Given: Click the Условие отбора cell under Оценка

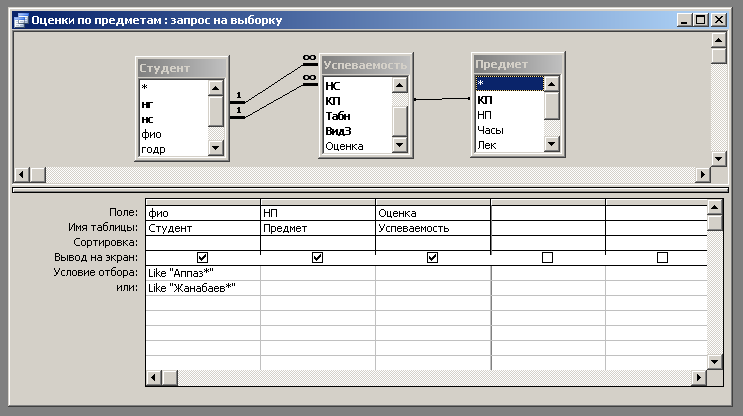Looking at the screenshot, I should (x=433, y=273).
